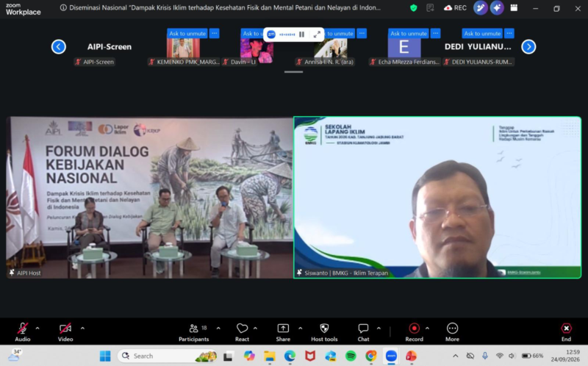The image size is (588, 366).
Task: Open the view layout icon in title bar
Action: pos(514,8)
